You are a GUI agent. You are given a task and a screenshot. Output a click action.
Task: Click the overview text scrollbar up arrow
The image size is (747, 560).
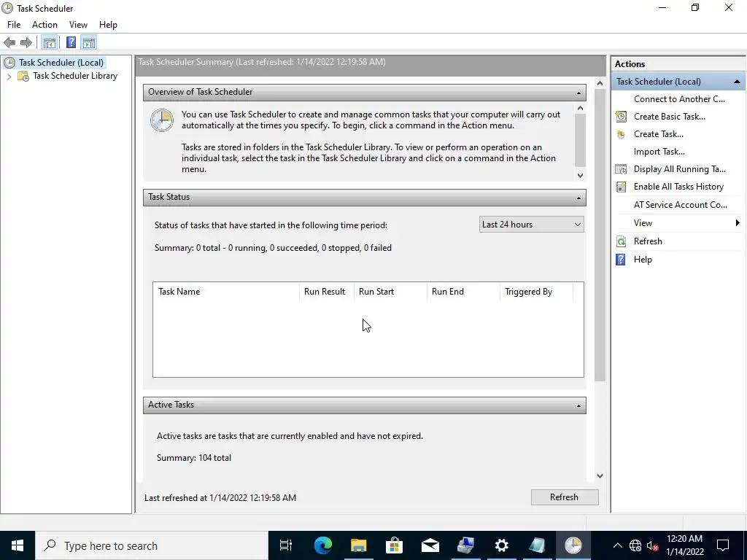tap(580, 108)
